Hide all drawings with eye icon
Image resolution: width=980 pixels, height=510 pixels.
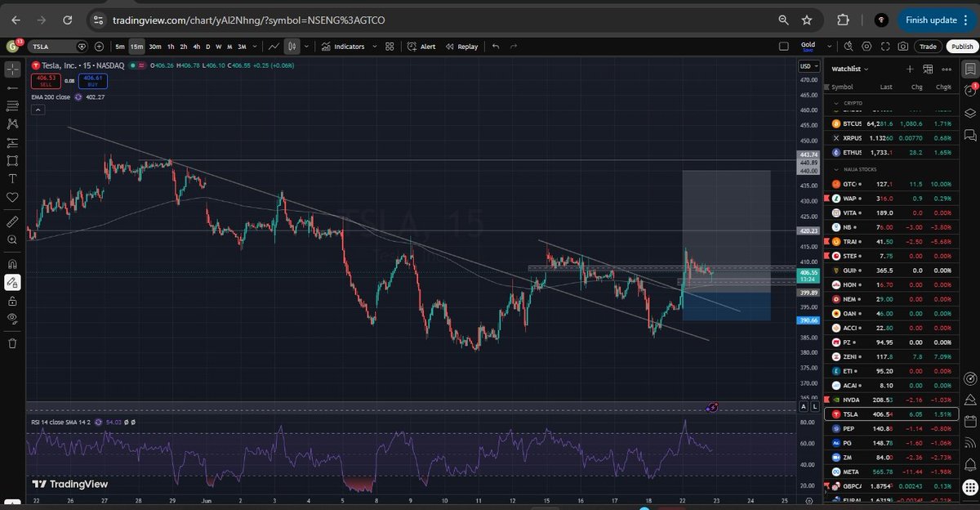coord(12,318)
